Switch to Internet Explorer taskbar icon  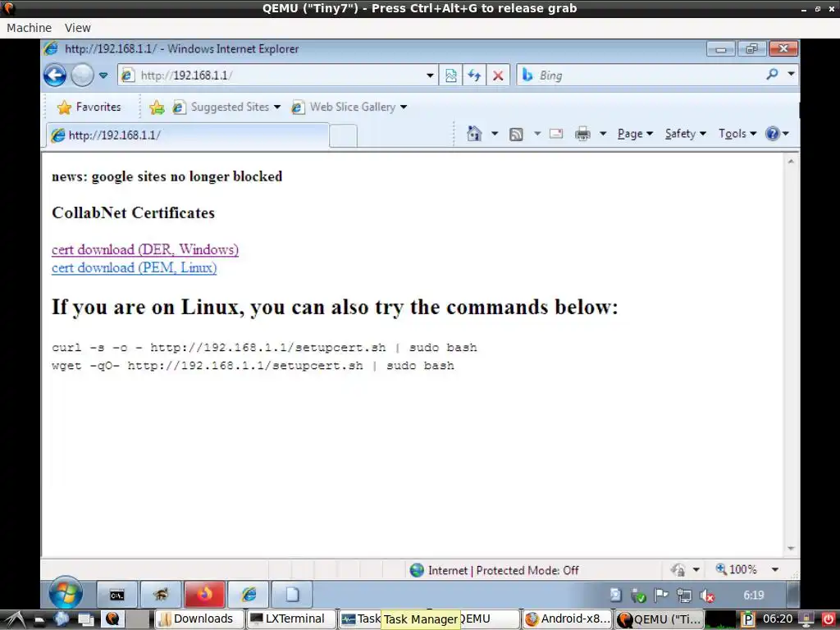coord(249,596)
